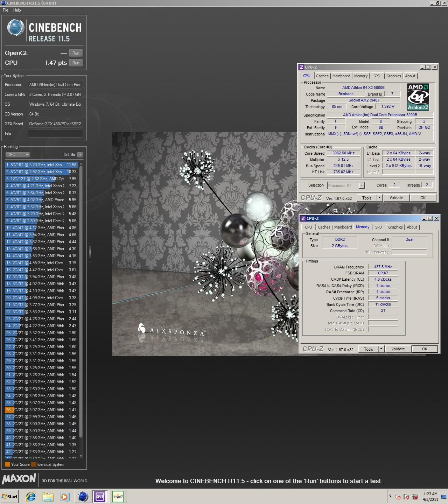Select ranking entry 3 with score 7.95
Image resolution: width=448 pixels, height=504 pixels.
pos(41,179)
